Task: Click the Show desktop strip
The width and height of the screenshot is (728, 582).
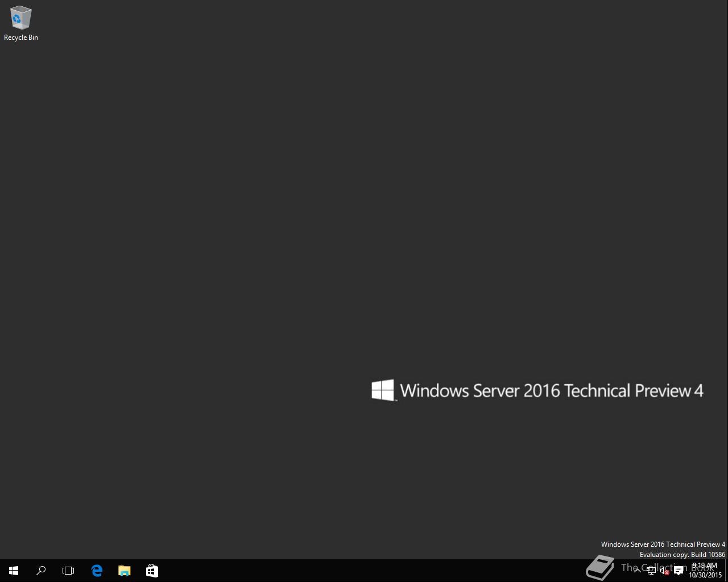Action: (x=726, y=571)
